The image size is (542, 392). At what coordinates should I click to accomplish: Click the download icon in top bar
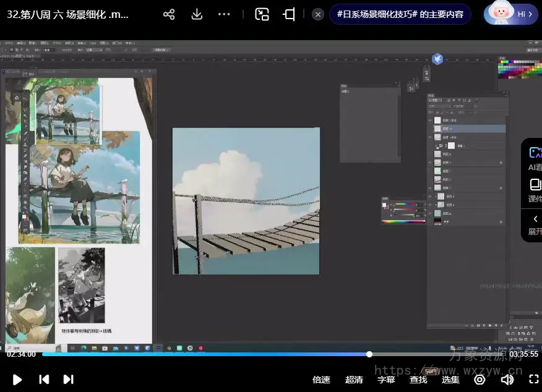197,15
